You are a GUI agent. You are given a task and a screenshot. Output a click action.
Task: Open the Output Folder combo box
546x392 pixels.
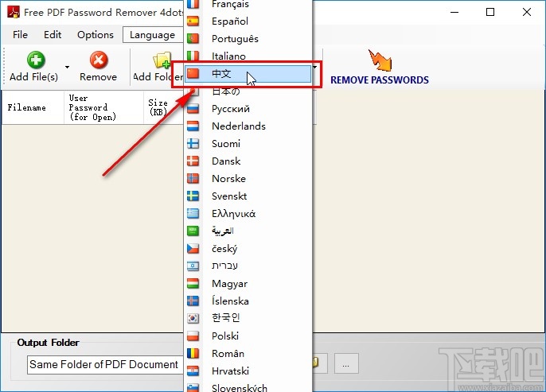tap(105, 364)
